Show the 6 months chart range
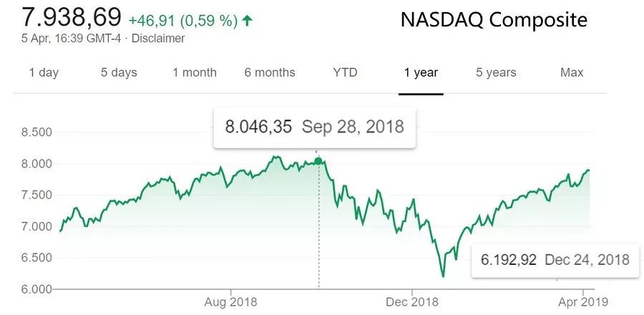The width and height of the screenshot is (644, 315). [269, 72]
